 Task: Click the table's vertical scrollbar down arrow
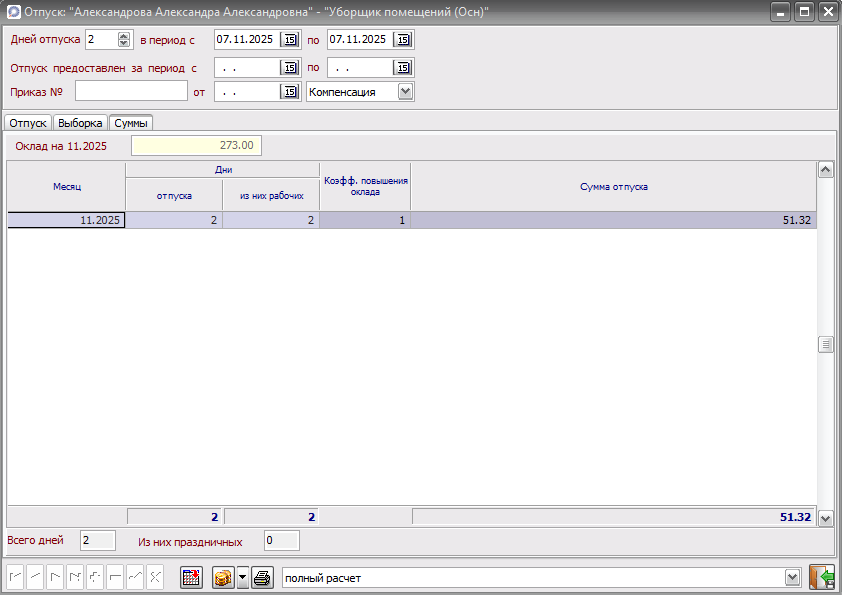(x=826, y=518)
